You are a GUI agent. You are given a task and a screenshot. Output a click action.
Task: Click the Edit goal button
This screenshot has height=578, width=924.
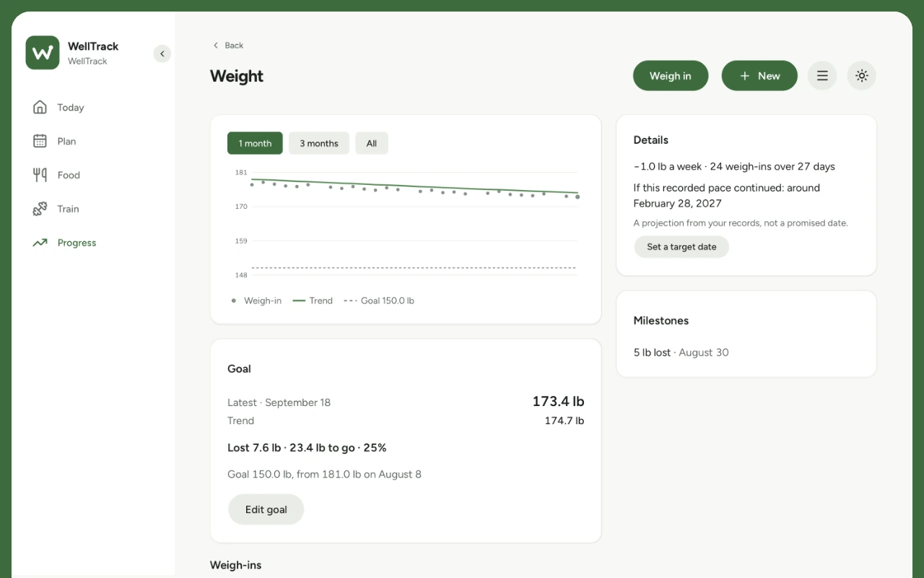point(266,509)
